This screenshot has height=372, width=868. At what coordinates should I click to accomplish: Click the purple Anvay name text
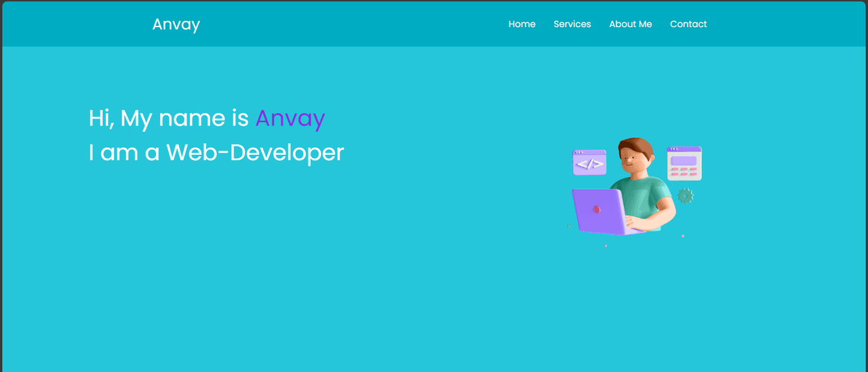tap(290, 118)
